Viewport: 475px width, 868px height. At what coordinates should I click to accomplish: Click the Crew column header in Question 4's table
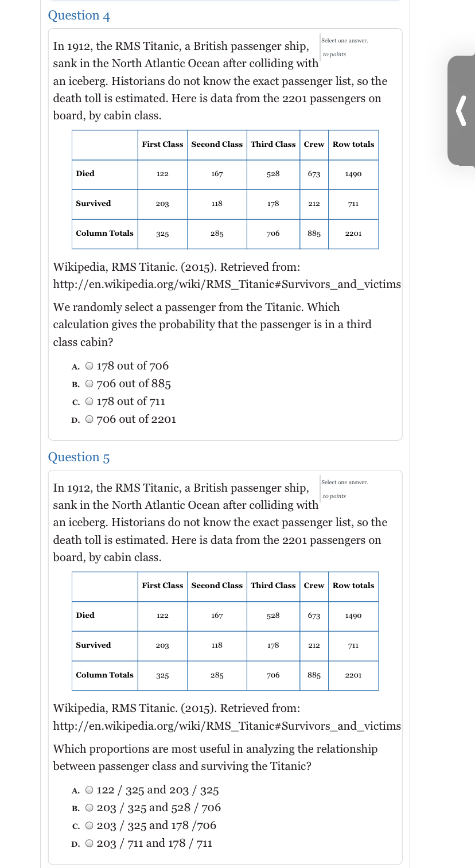314,145
